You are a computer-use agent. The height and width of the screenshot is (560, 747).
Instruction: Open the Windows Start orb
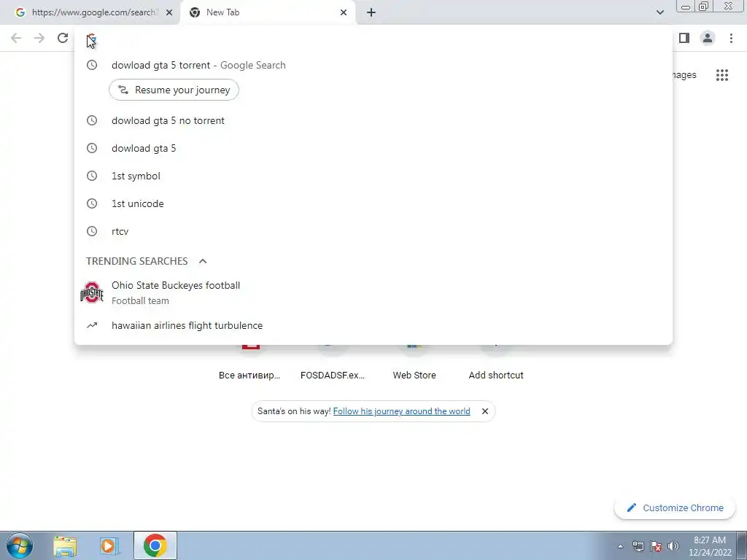point(20,545)
